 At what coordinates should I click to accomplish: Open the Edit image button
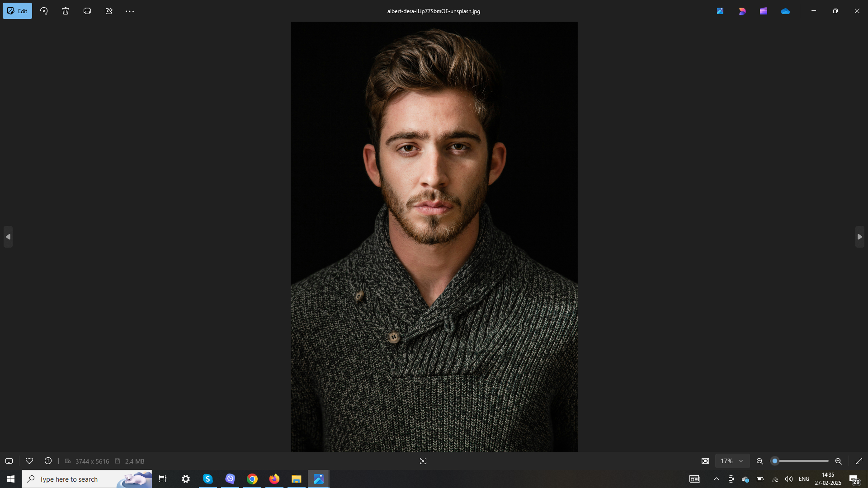[17, 11]
